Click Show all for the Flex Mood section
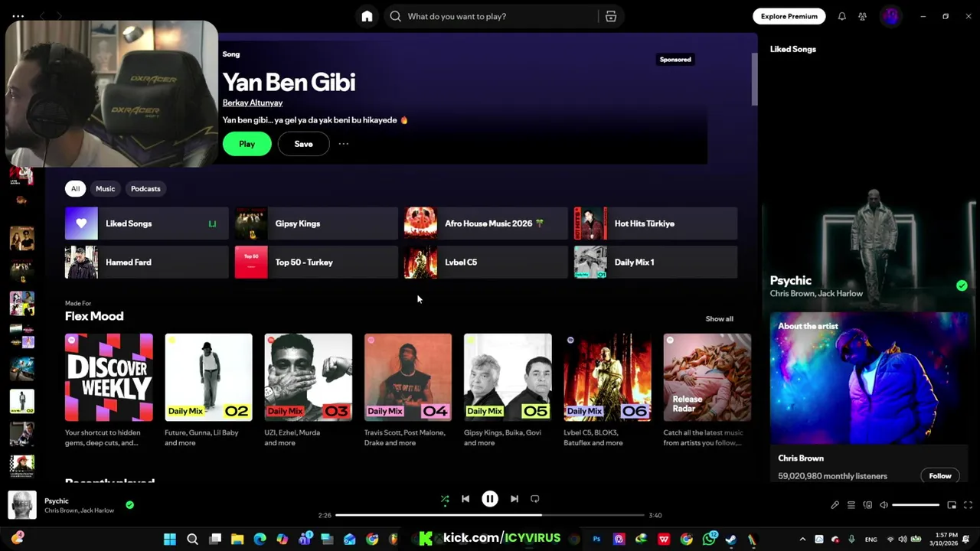The height and width of the screenshot is (551, 980). (x=719, y=318)
